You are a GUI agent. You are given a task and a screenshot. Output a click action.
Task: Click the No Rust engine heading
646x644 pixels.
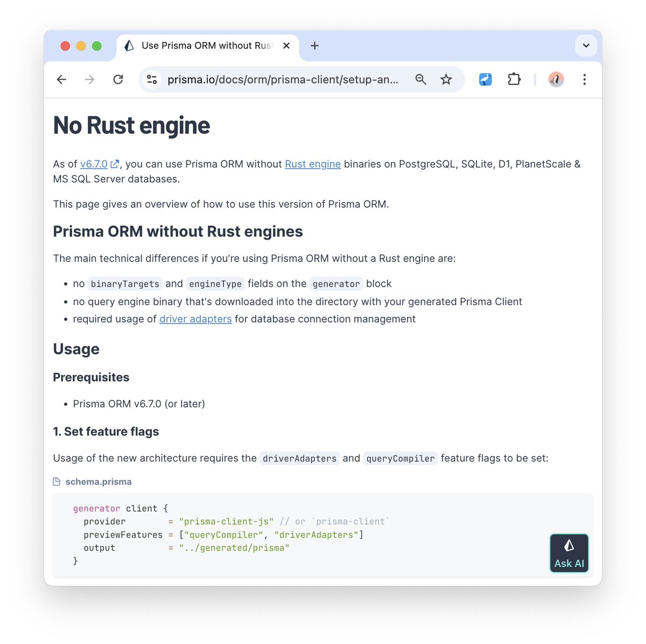click(131, 125)
